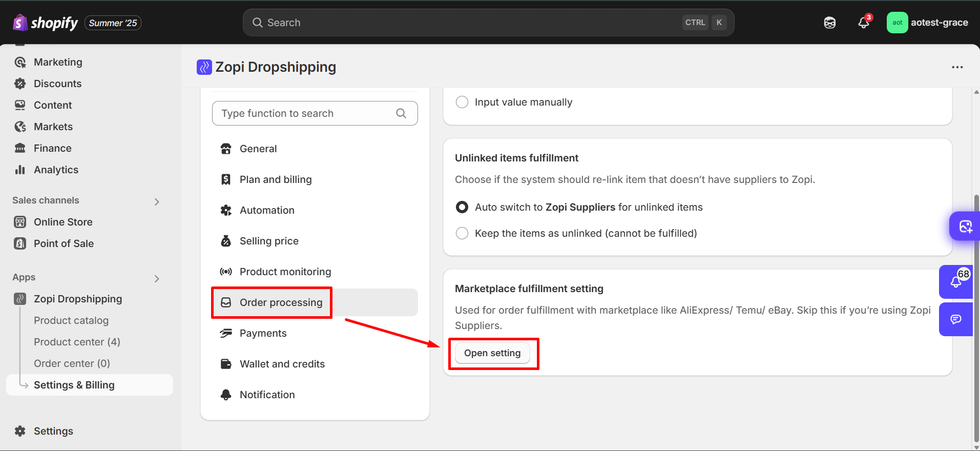The image size is (980, 451).
Task: Click the Zopi Dropshipping sidebar app icon
Action: 20,299
